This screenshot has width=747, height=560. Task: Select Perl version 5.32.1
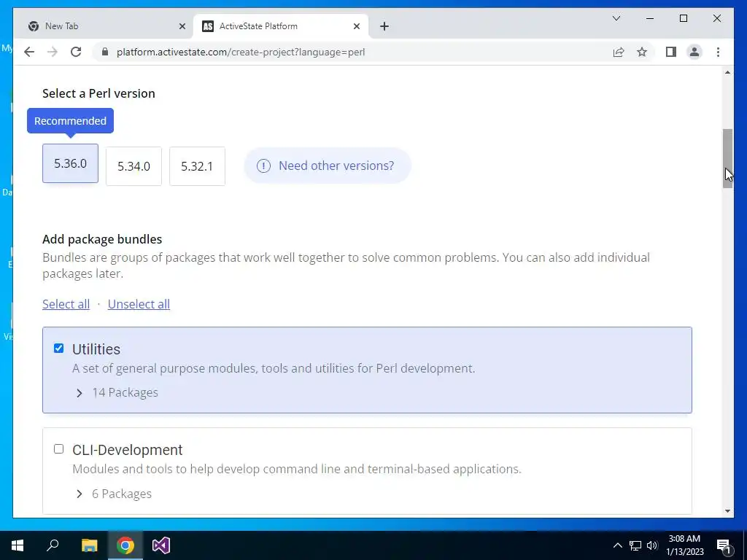tap(197, 166)
